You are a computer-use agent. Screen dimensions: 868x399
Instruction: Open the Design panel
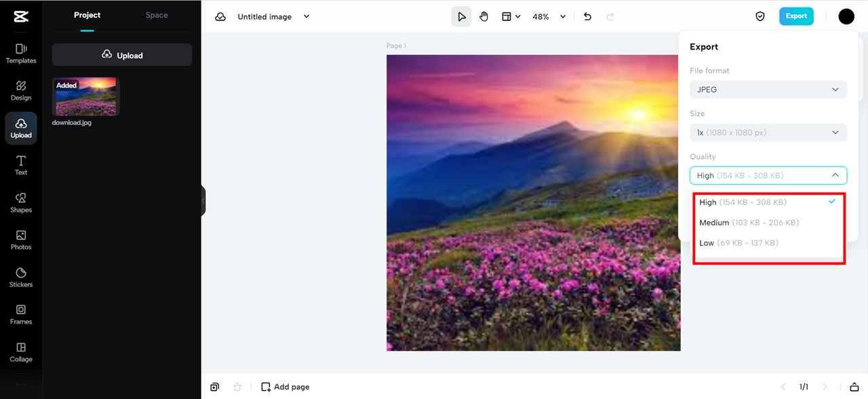coord(21,91)
